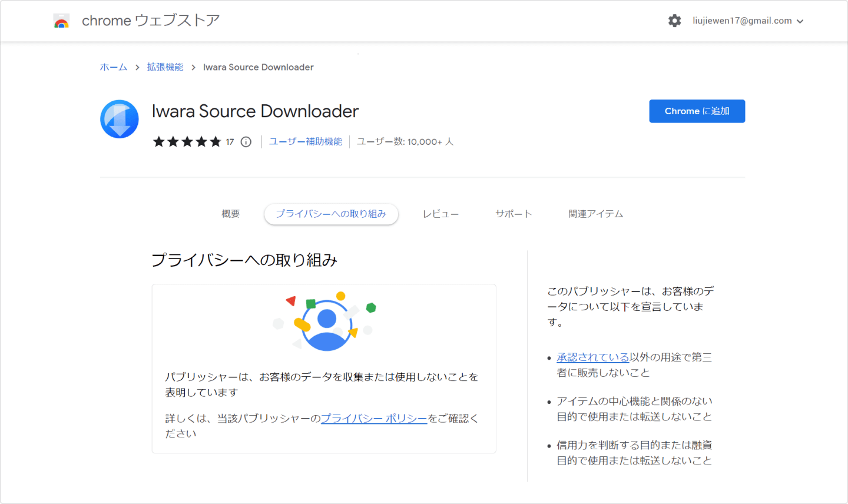Open the ユーザー補助機能 category link

306,141
